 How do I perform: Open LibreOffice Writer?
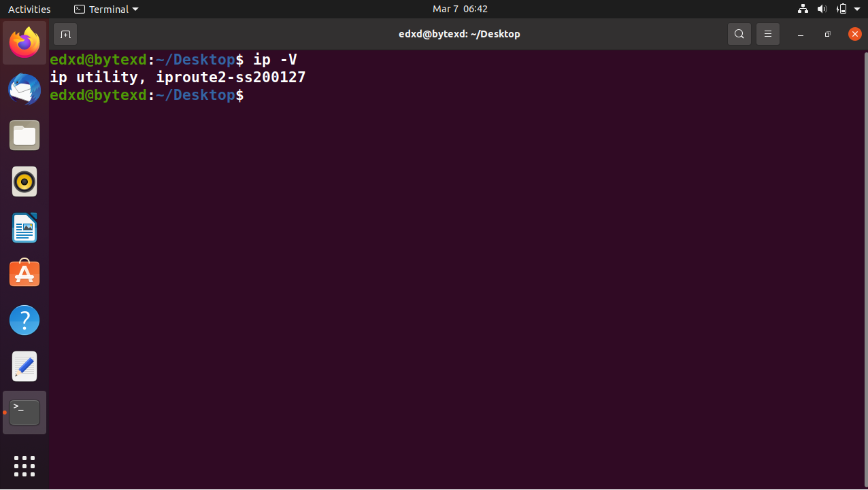pos(24,228)
